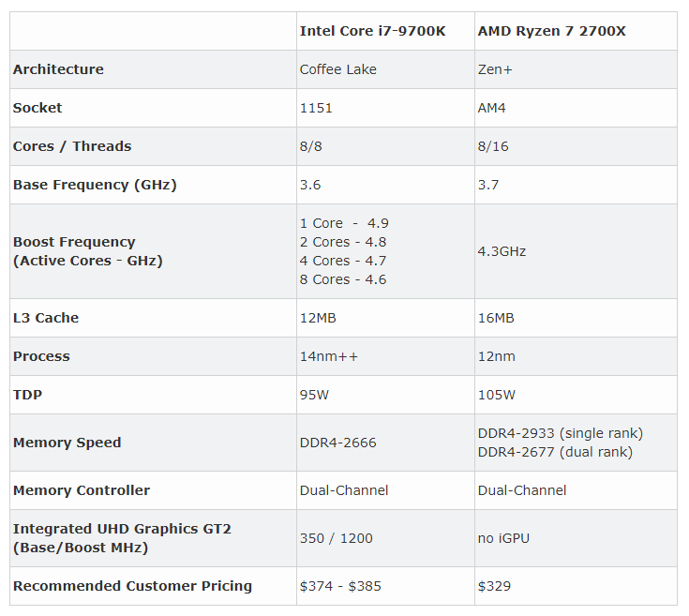Click the Recommended Customer Pricing label
689x616 pixels.
(x=132, y=586)
